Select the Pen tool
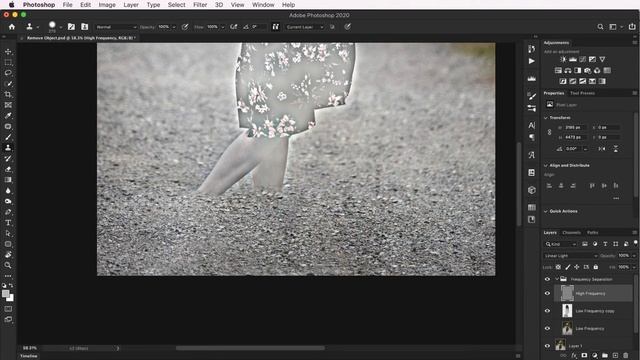 pyautogui.click(x=8, y=212)
